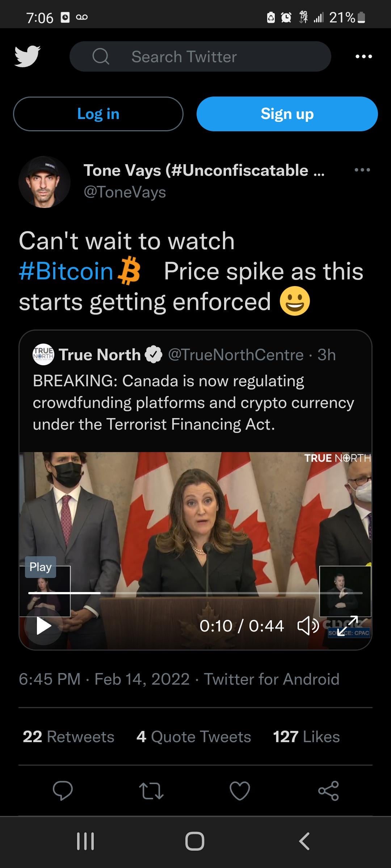Tap the True North avatar in quoted tweet

(x=43, y=354)
